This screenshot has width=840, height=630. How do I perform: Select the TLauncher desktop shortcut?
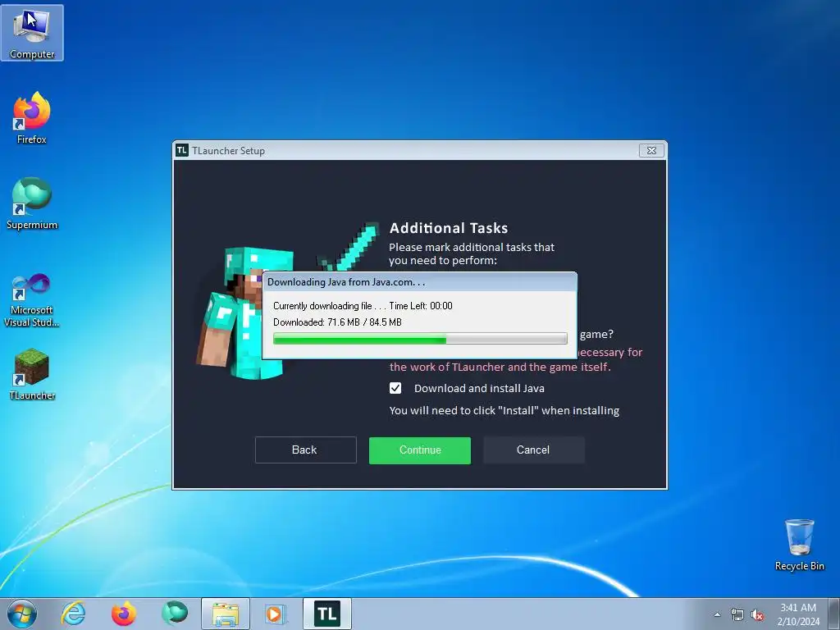32,374
